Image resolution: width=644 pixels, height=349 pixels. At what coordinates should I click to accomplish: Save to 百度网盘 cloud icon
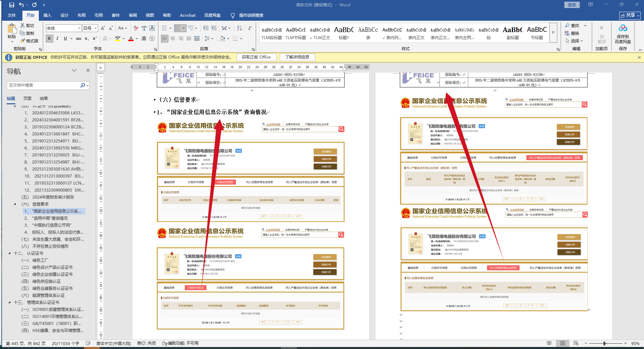623,34
